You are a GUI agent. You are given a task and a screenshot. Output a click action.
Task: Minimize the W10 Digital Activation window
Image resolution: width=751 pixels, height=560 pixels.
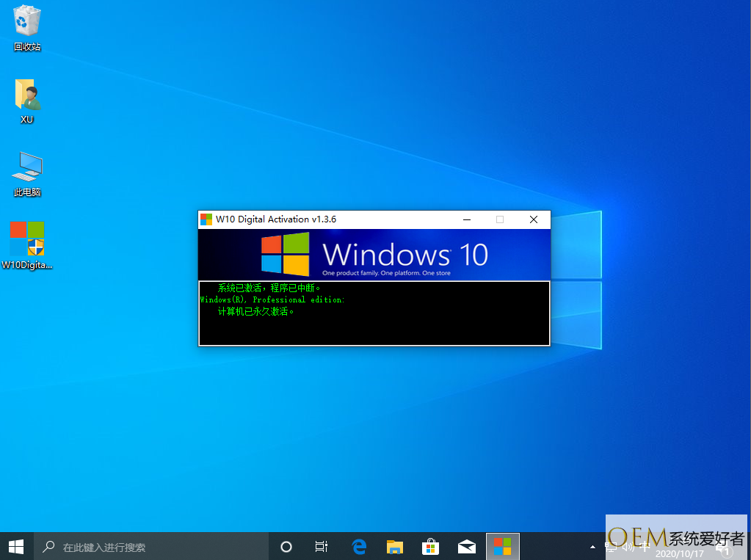pyautogui.click(x=466, y=219)
